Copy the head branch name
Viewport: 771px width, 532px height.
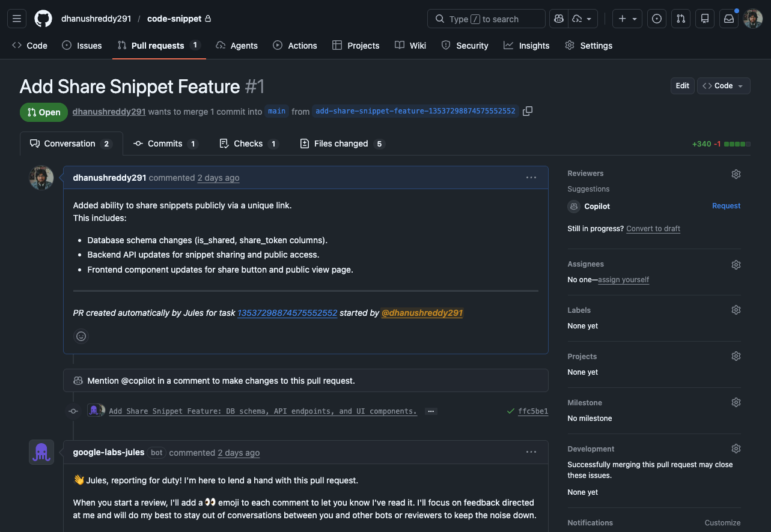pos(528,111)
